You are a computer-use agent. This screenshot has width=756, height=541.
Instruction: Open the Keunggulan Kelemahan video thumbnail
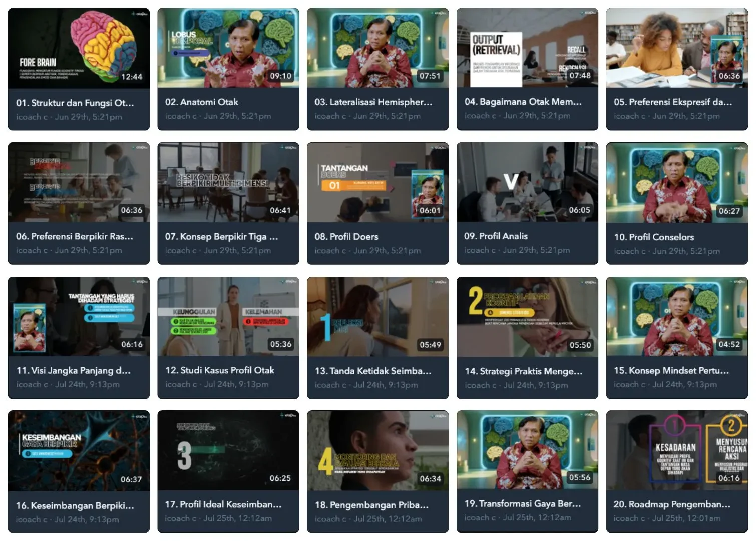pos(228,317)
